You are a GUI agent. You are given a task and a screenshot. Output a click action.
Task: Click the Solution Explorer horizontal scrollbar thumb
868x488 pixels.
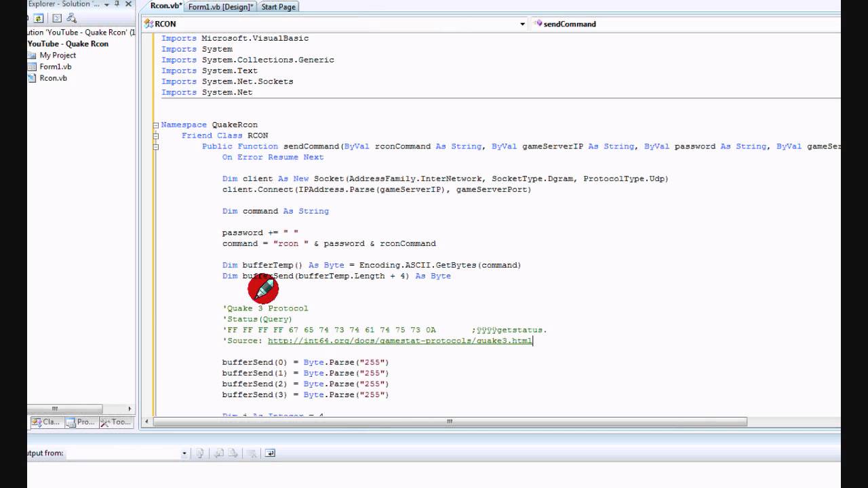[x=64, y=409]
